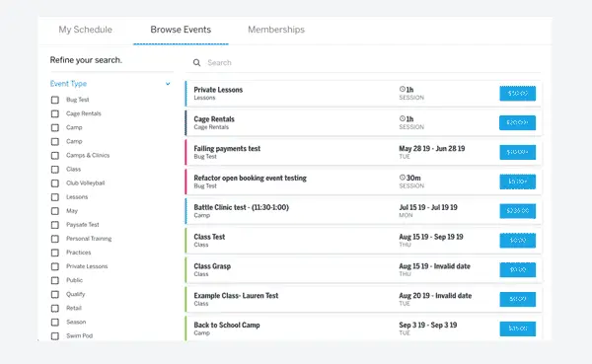Open the Private Lessons event title
This screenshot has width=592, height=364.
(218, 90)
